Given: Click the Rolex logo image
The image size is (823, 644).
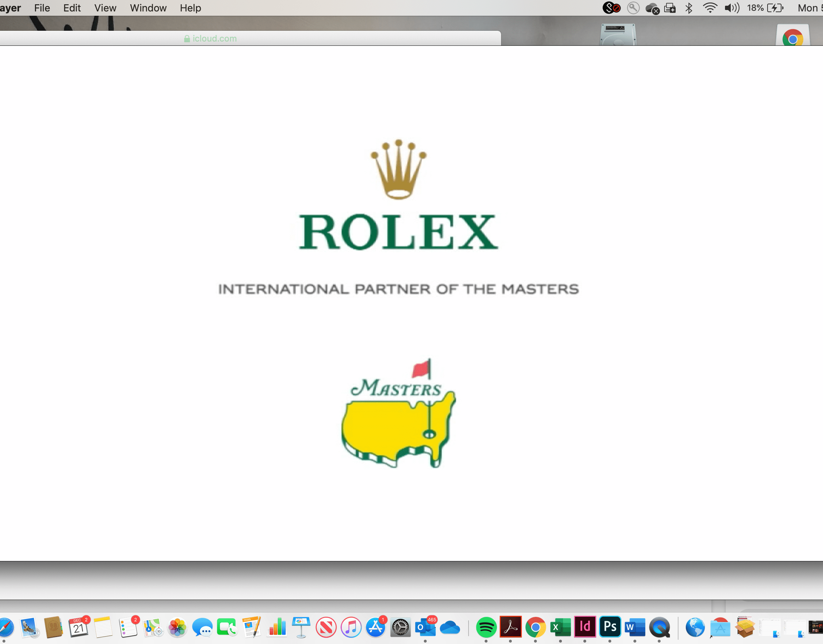Looking at the screenshot, I should [x=398, y=195].
